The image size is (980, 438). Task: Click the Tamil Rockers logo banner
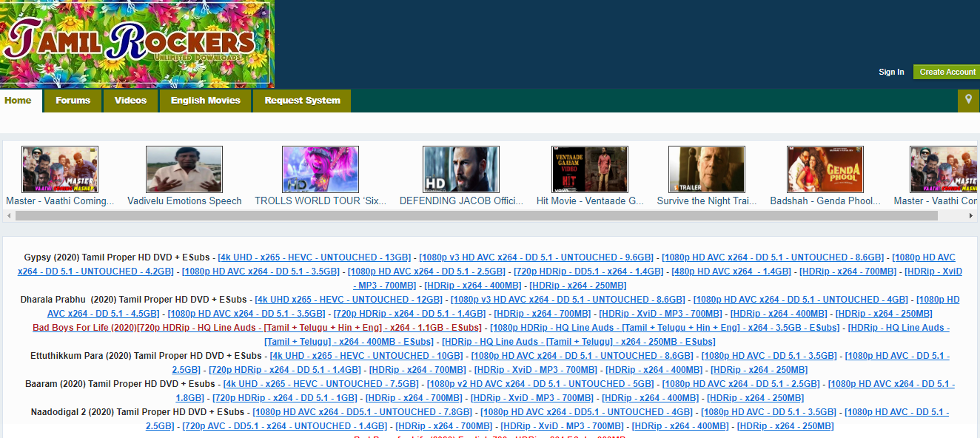coord(137,44)
